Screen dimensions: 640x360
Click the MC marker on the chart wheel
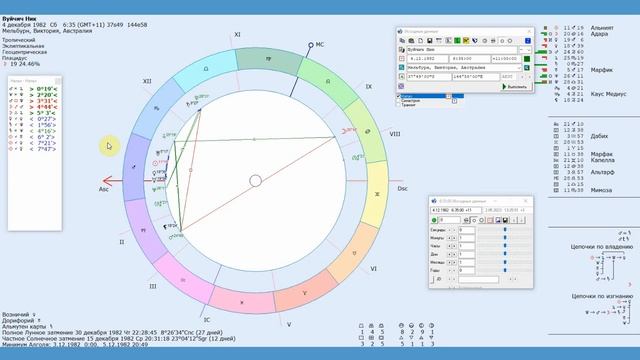point(311,45)
